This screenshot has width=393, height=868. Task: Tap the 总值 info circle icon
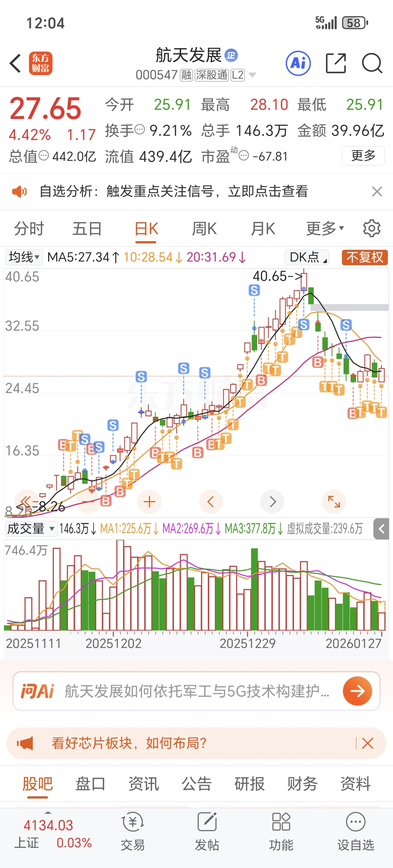tap(44, 156)
